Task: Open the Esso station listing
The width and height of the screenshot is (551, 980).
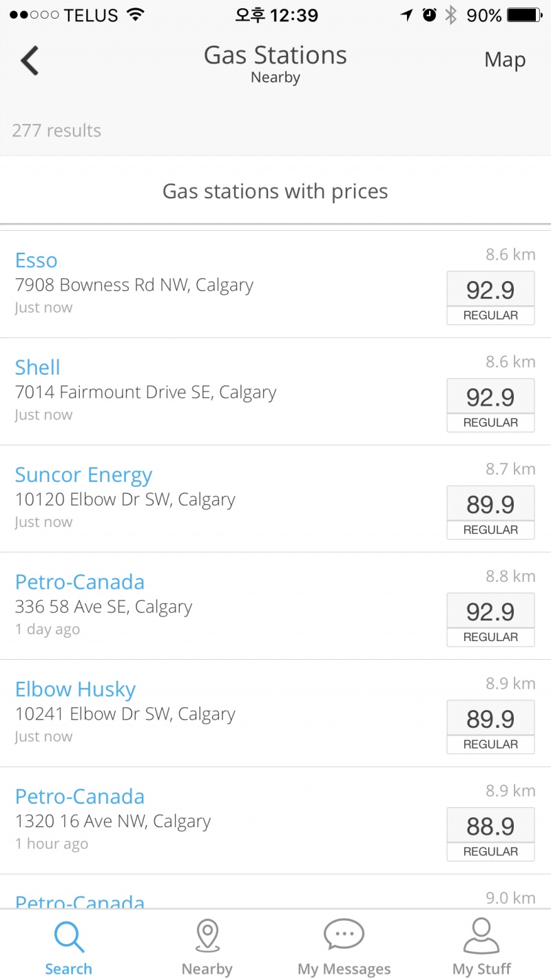Action: 37,260
